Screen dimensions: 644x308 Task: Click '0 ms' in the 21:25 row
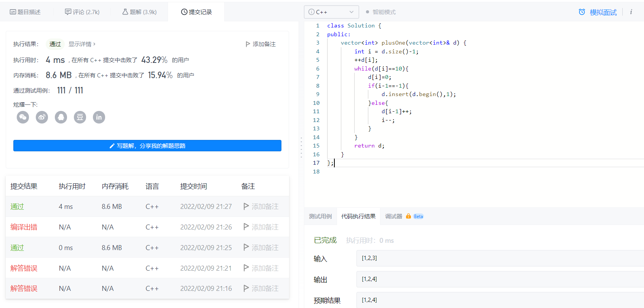pos(66,248)
